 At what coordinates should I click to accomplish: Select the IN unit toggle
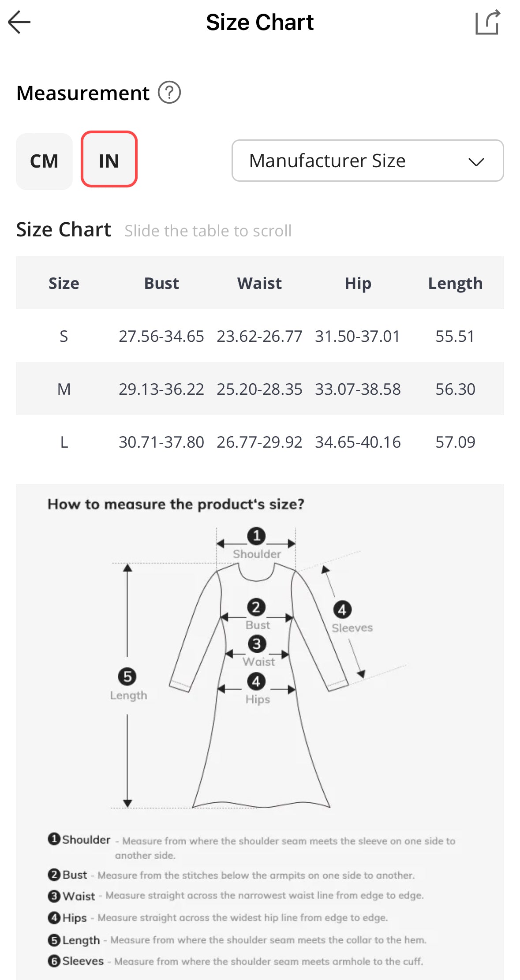(109, 159)
